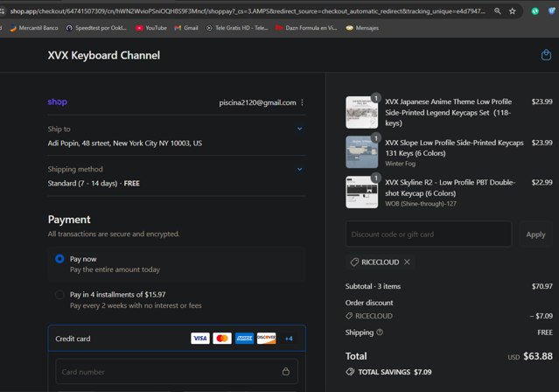Click the WOB (Shine-through)-127 variant text
Viewport: 559px width, 392px height.
(x=420, y=204)
